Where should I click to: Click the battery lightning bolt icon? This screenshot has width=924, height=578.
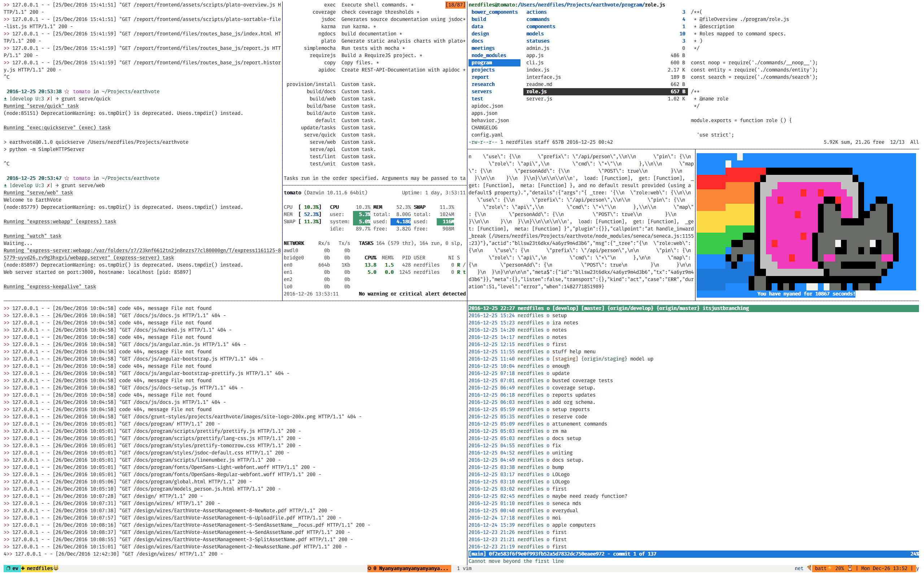click(x=830, y=568)
